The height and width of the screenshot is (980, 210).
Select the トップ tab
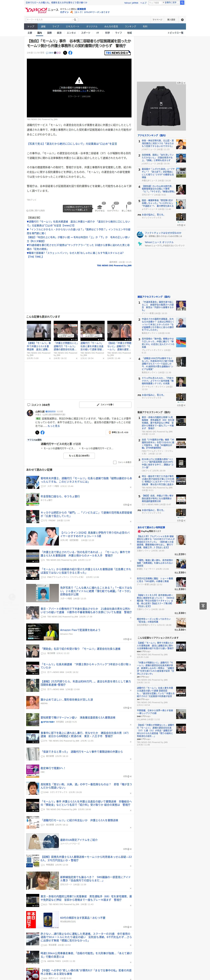pos(31,27)
